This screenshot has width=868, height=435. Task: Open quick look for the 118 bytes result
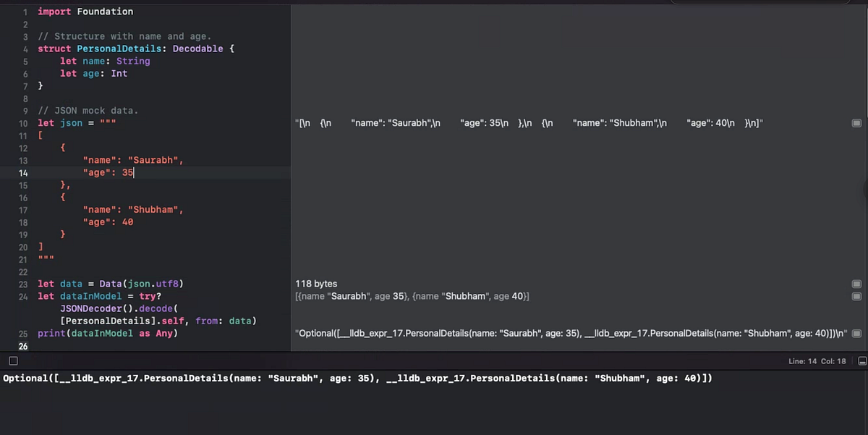coord(856,284)
